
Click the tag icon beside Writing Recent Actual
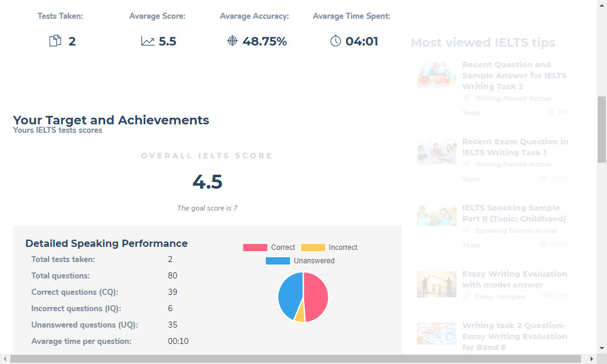click(x=467, y=98)
